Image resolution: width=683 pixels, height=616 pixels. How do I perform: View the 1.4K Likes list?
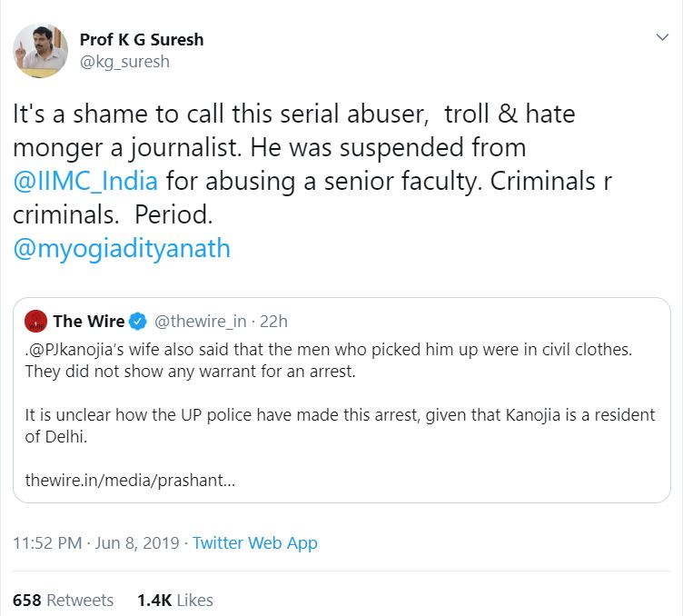click(x=174, y=601)
